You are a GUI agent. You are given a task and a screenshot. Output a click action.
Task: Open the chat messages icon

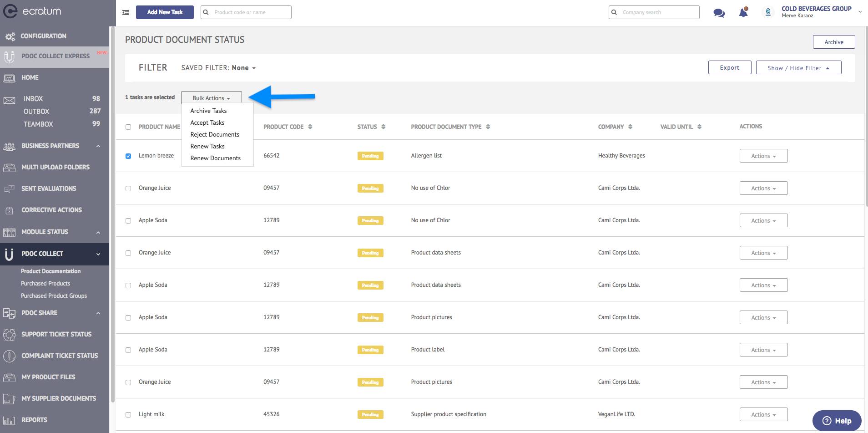tap(719, 13)
